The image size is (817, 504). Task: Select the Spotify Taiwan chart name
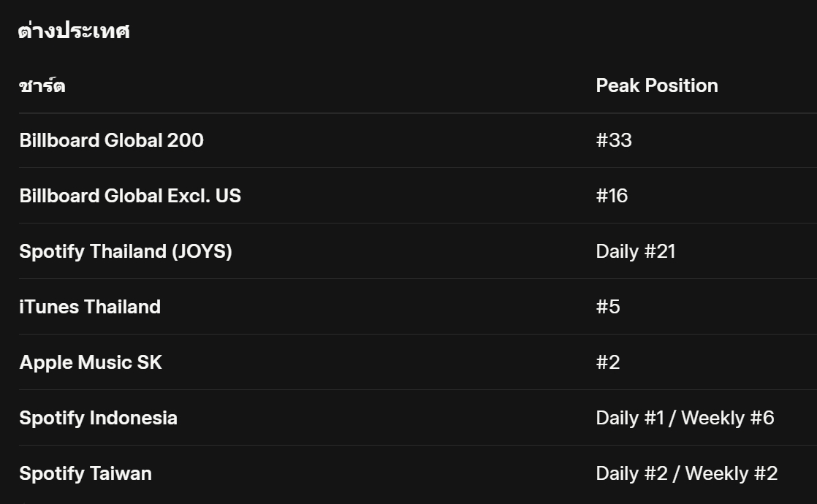click(85, 473)
